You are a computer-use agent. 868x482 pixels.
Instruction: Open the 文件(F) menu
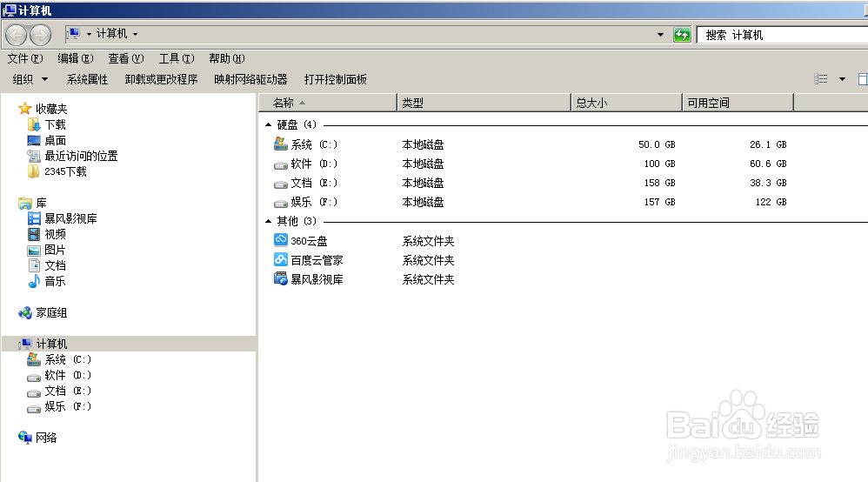(x=25, y=58)
